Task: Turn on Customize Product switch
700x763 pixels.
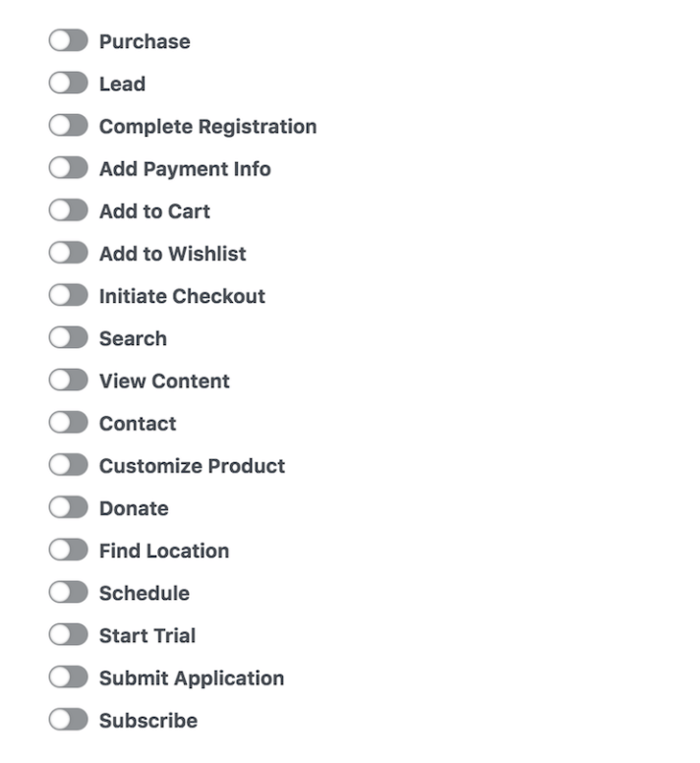Action: click(x=68, y=465)
